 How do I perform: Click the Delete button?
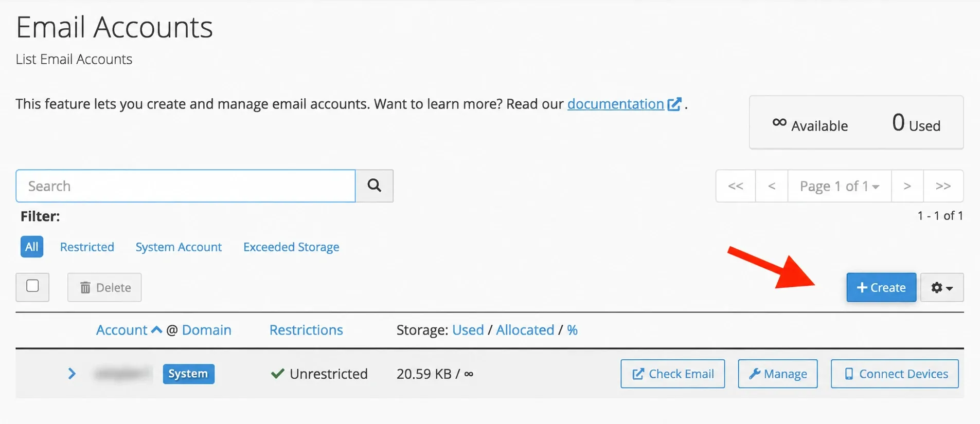104,287
